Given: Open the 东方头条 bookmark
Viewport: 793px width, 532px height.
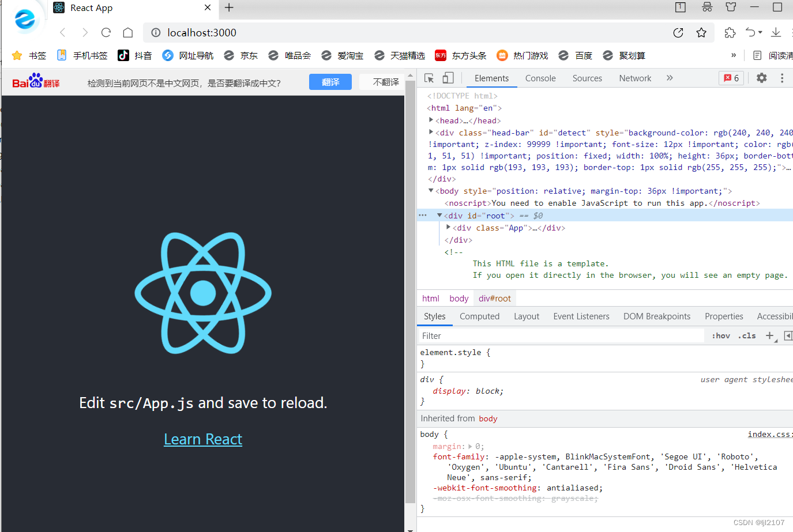Looking at the screenshot, I should coord(461,55).
